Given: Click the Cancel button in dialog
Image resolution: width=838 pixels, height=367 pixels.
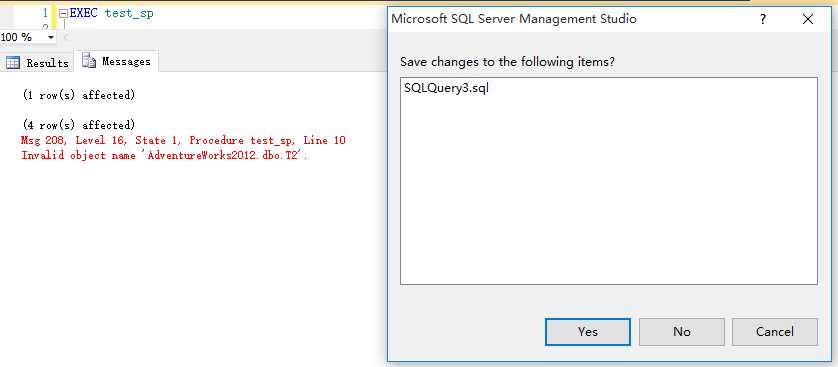Looking at the screenshot, I should (774, 332).
